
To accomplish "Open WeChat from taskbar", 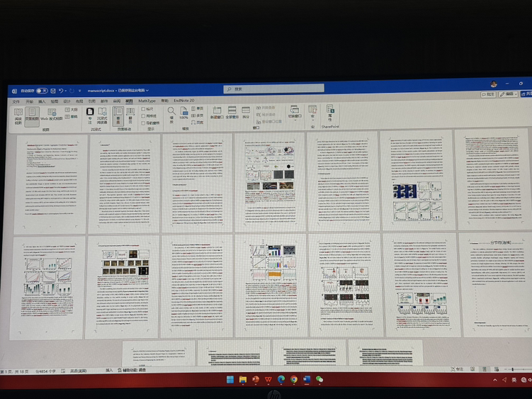I will click(319, 379).
